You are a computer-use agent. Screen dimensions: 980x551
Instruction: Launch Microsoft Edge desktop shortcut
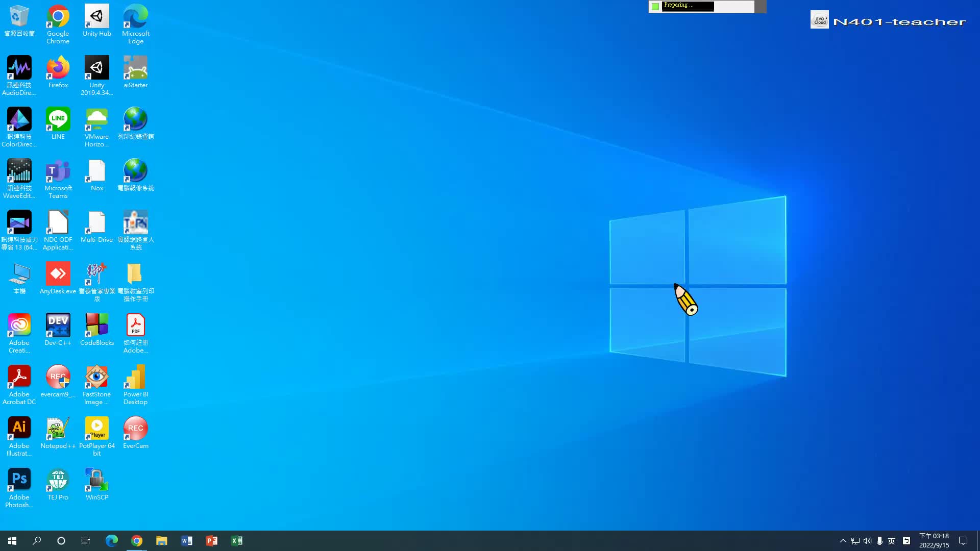tap(136, 24)
